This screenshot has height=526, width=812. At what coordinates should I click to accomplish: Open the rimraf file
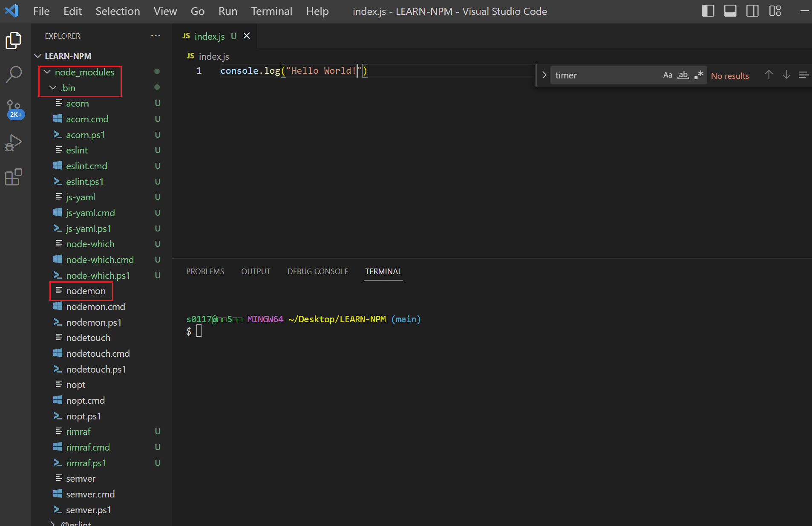tap(101, 431)
